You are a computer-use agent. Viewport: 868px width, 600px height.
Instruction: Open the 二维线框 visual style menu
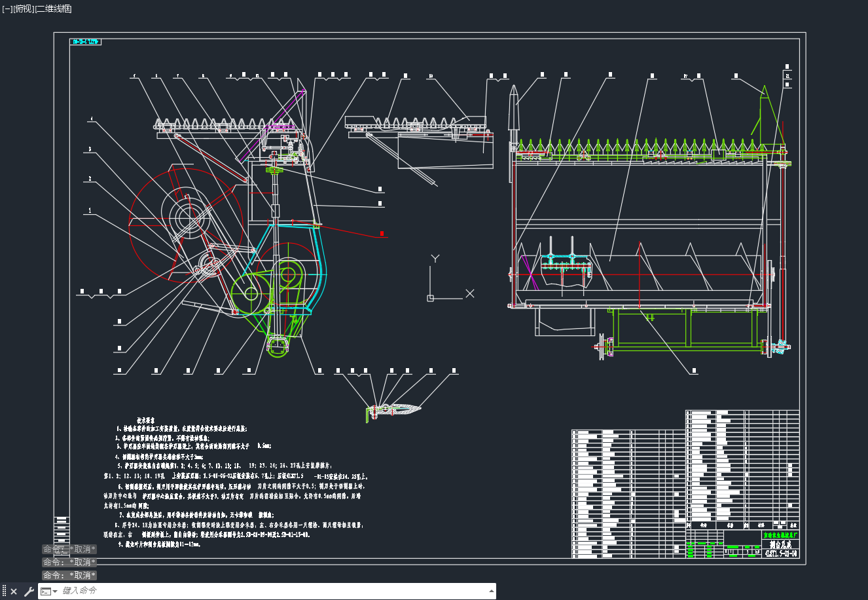click(x=53, y=9)
